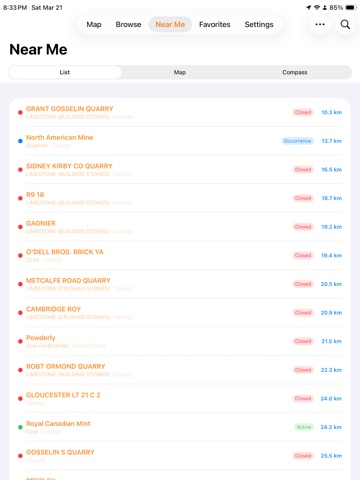The width and height of the screenshot is (360, 480).
Task: Click the Closed badge on GAGNIER row
Action: point(303,227)
